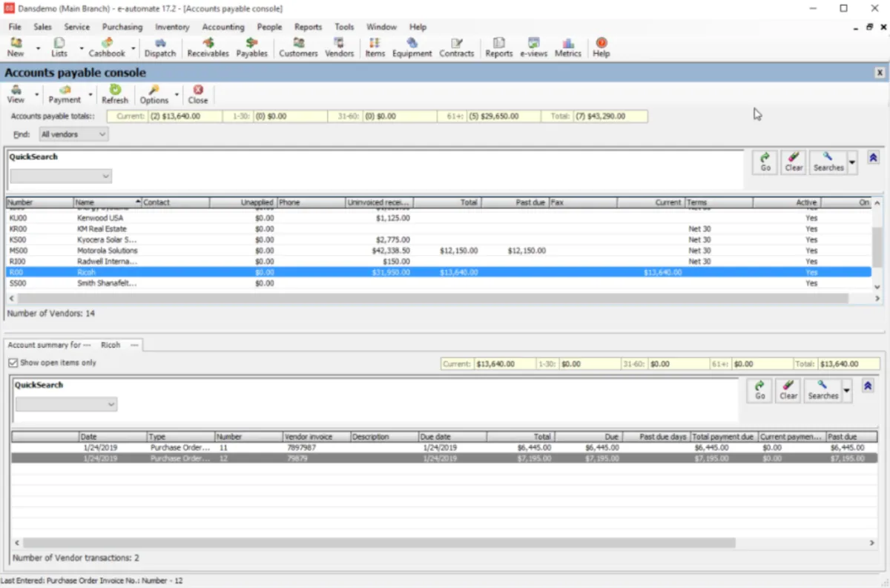Open the Metrics chart icon
This screenshot has width=890, height=588.
pyautogui.click(x=568, y=47)
